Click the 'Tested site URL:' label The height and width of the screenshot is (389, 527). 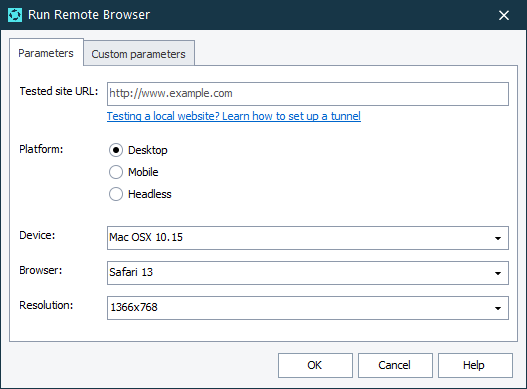pos(59,91)
